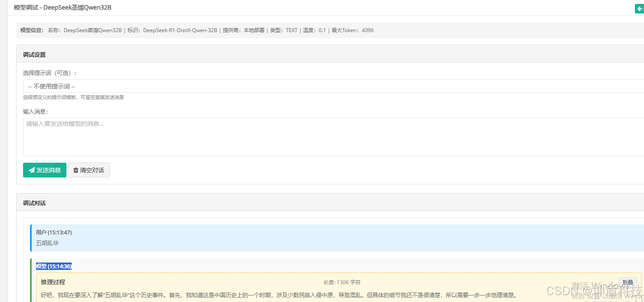Click the 用户 (15:13:47) timestamp label
This screenshot has width=644, height=302.
(54, 233)
